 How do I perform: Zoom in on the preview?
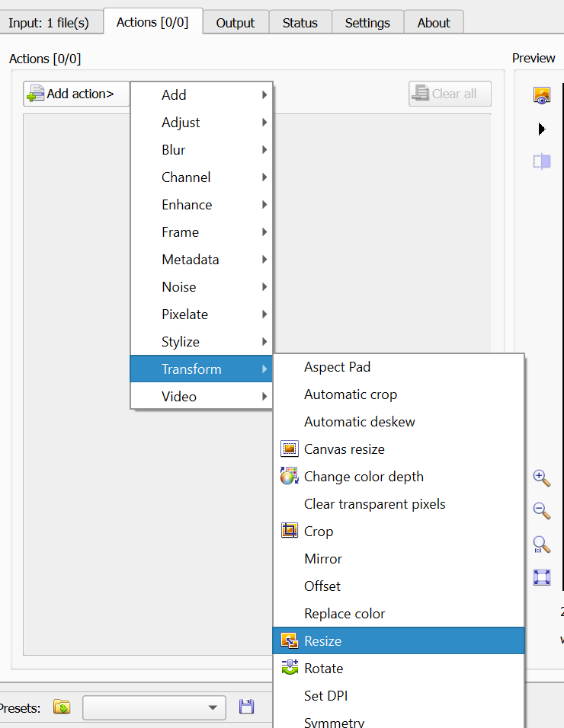542,477
